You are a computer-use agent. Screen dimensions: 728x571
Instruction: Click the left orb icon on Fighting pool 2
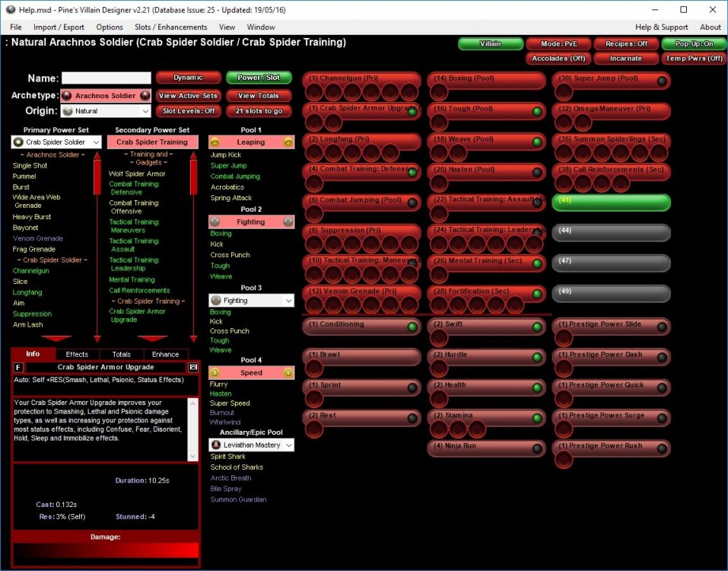215,222
